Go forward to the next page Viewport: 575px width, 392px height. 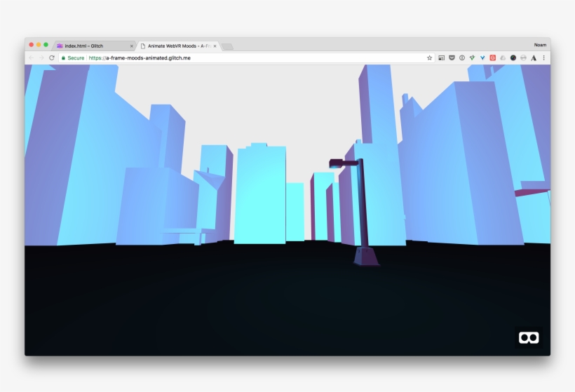point(41,58)
